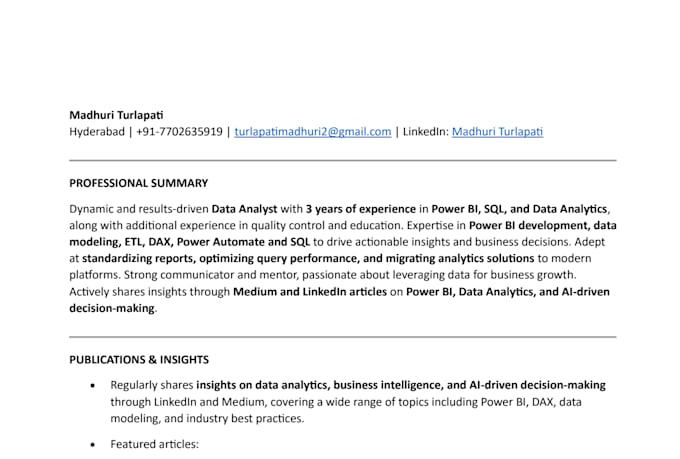Screen dimensions: 680x459
Task: Click the PUBLICATIONS & INSIGHTS heading
Action: [x=138, y=359]
